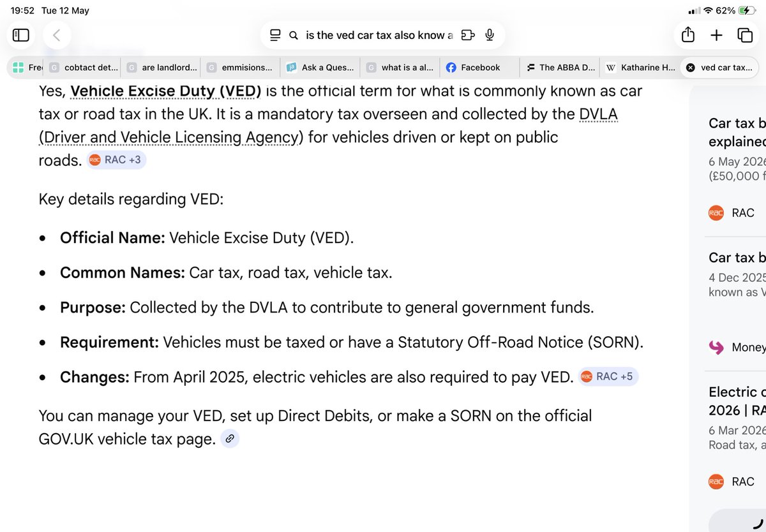Screen dimensions: 766x532
Task: Switch to the 'emmisions...' tab
Action: pyautogui.click(x=240, y=67)
